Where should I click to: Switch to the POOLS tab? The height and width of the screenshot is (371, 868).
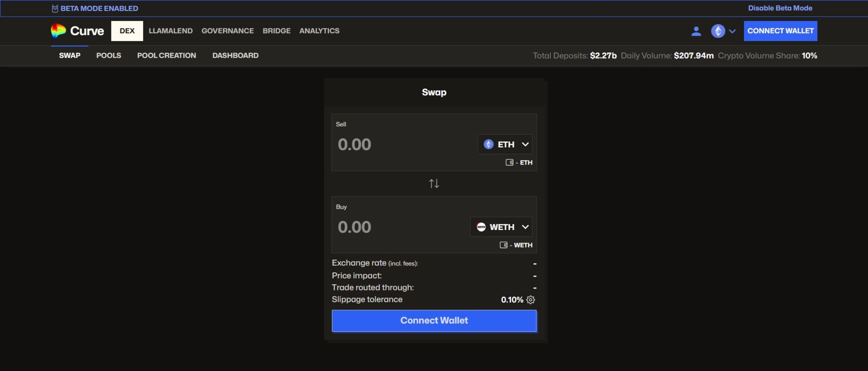pos(109,55)
